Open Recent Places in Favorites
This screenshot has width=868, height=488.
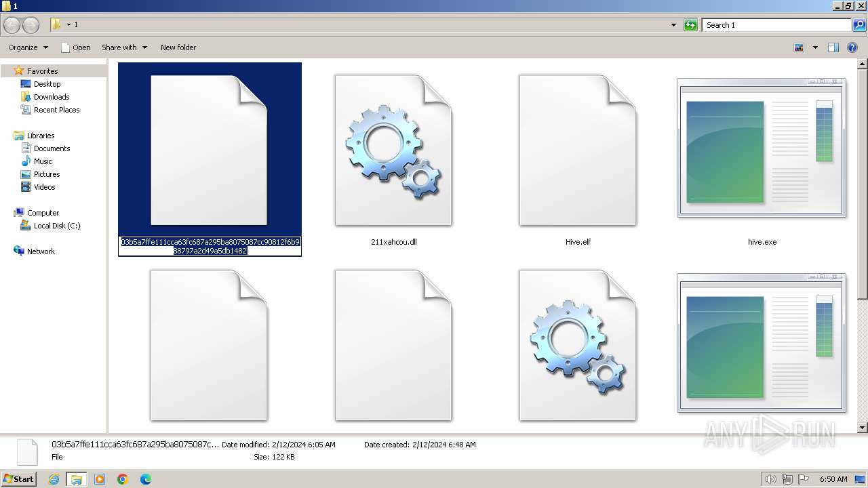point(56,110)
